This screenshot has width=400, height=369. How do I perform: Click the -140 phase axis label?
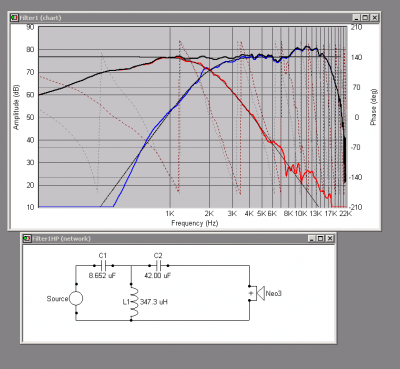tap(355, 177)
